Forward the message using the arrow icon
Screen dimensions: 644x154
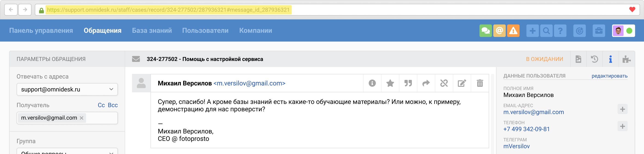[426, 83]
